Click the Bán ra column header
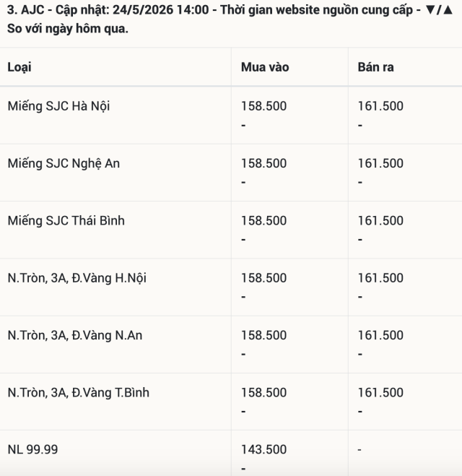The image size is (462, 476). click(375, 67)
